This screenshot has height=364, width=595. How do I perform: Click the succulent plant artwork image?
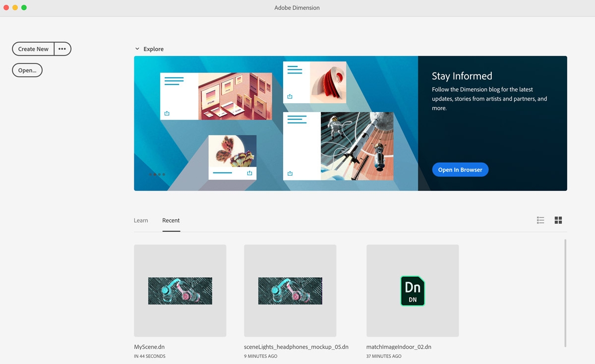[233, 151]
